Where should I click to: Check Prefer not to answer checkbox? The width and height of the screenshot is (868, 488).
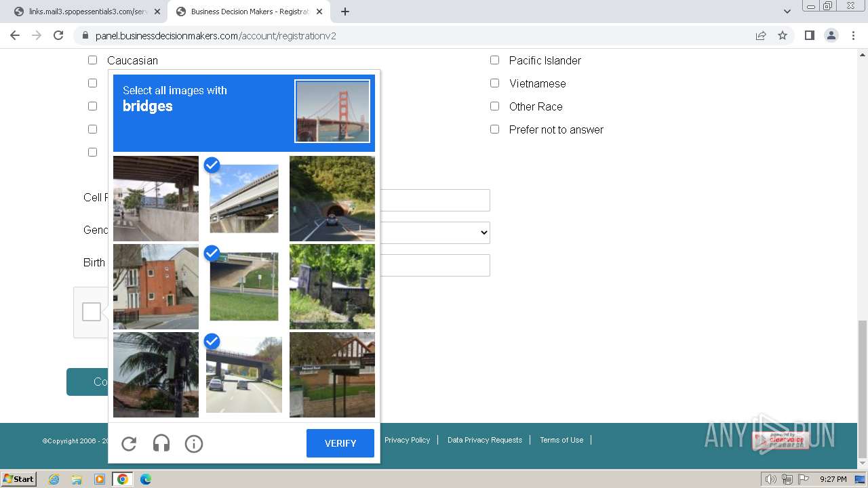pyautogui.click(x=494, y=129)
